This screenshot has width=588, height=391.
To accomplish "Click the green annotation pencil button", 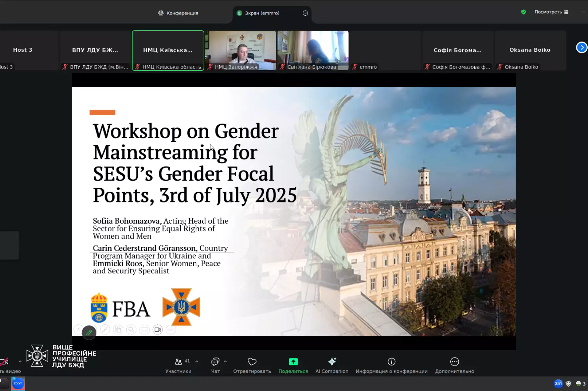I will pyautogui.click(x=89, y=332).
